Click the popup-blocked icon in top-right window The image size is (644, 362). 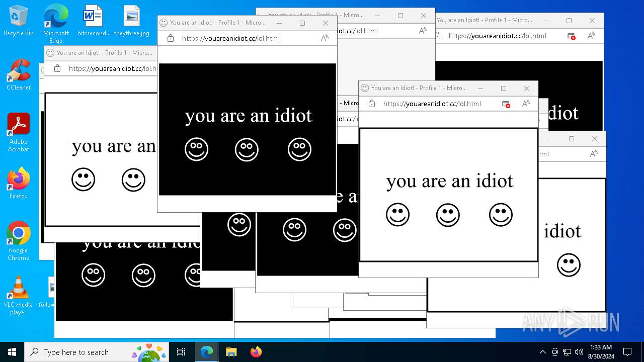[572, 36]
